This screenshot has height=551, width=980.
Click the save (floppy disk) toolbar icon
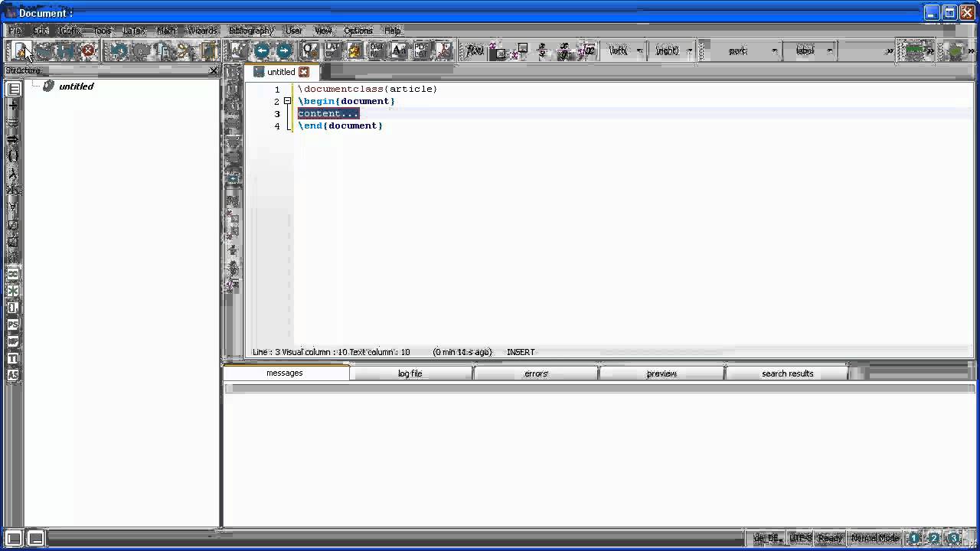(x=66, y=51)
